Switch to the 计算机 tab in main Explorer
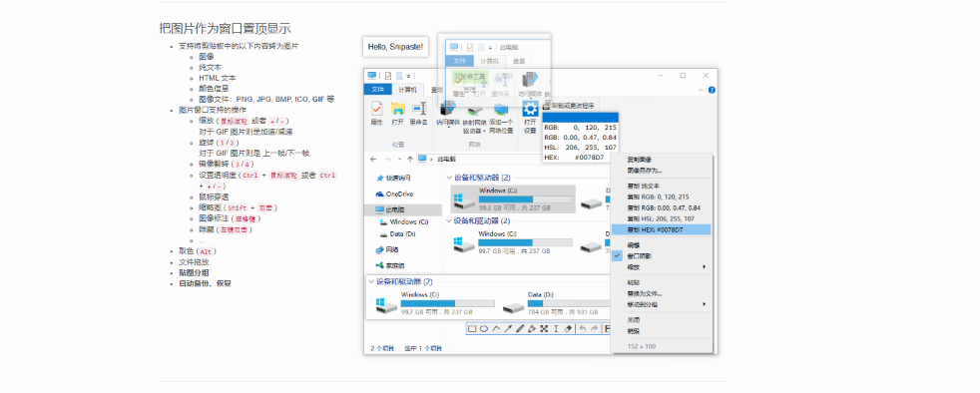Image resolution: width=980 pixels, height=393 pixels. [407, 90]
